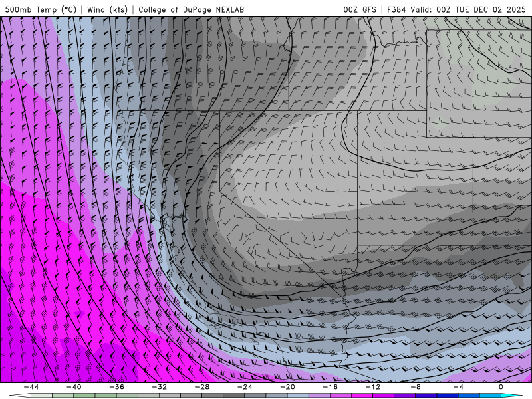Click the -24 colorbar scale label
This screenshot has width=532, height=399.
(245, 387)
